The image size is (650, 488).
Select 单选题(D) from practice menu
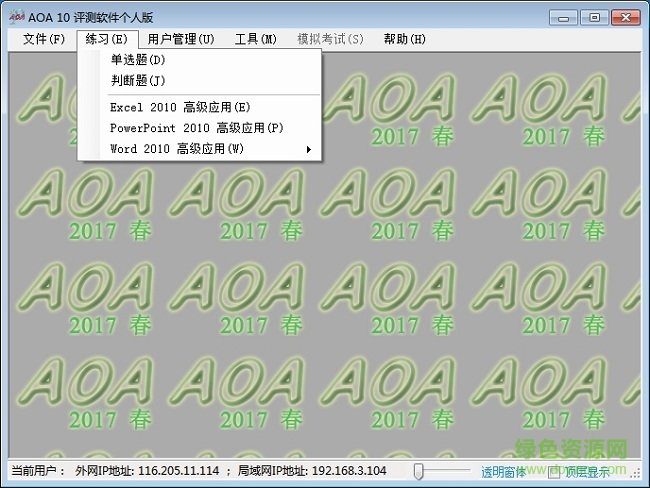click(x=199, y=60)
